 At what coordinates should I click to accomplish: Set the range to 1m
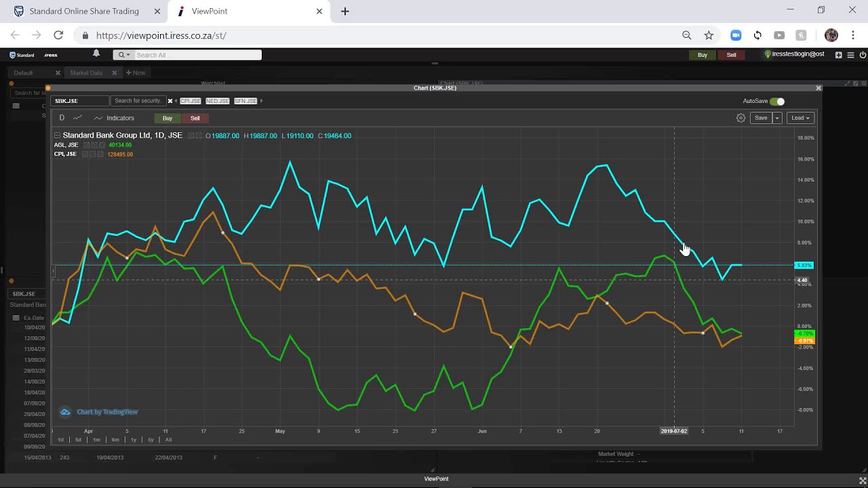tap(96, 440)
